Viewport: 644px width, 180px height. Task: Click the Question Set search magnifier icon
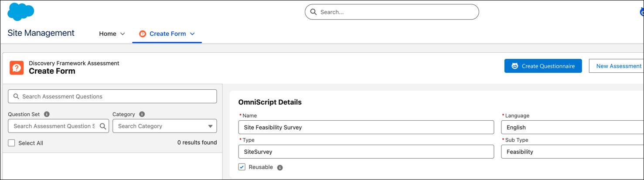(x=103, y=126)
